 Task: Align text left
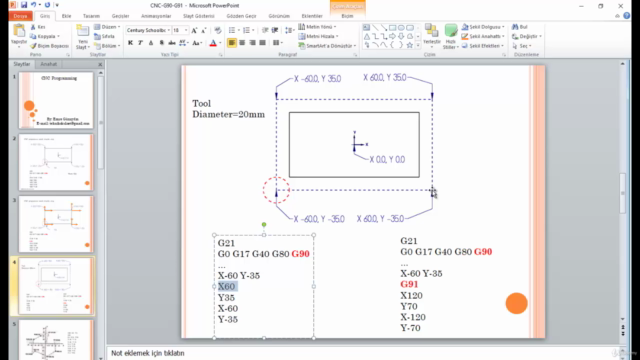click(232, 43)
